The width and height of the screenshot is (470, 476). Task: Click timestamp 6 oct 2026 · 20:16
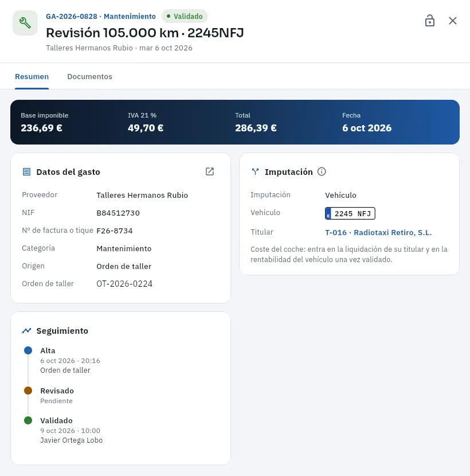[x=70, y=361]
